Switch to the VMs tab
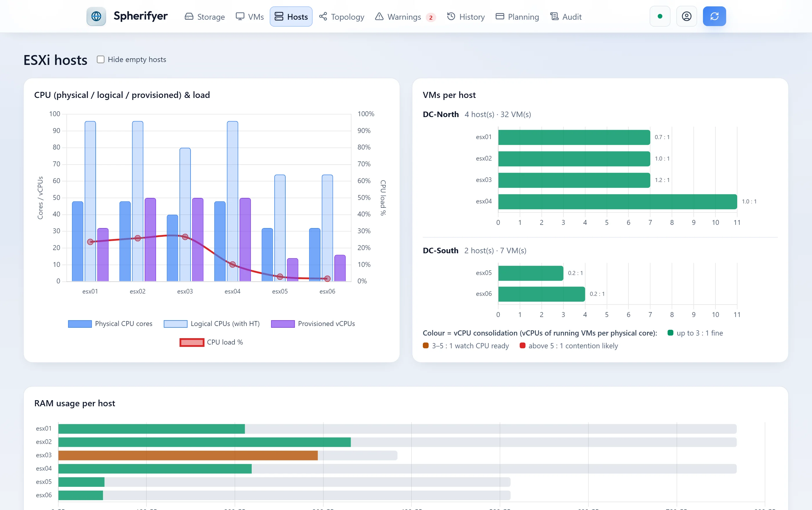This screenshot has height=510, width=812. tap(249, 17)
